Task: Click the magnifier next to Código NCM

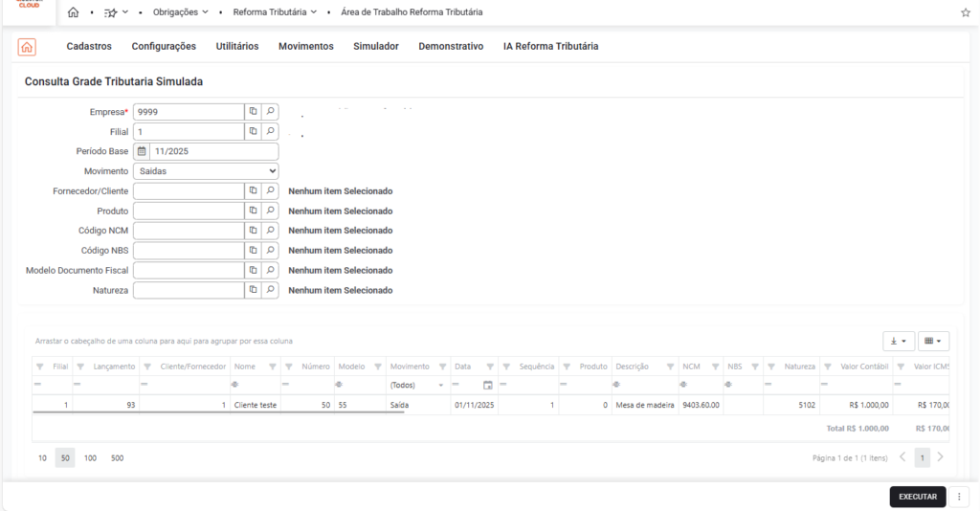Action: pos(271,231)
